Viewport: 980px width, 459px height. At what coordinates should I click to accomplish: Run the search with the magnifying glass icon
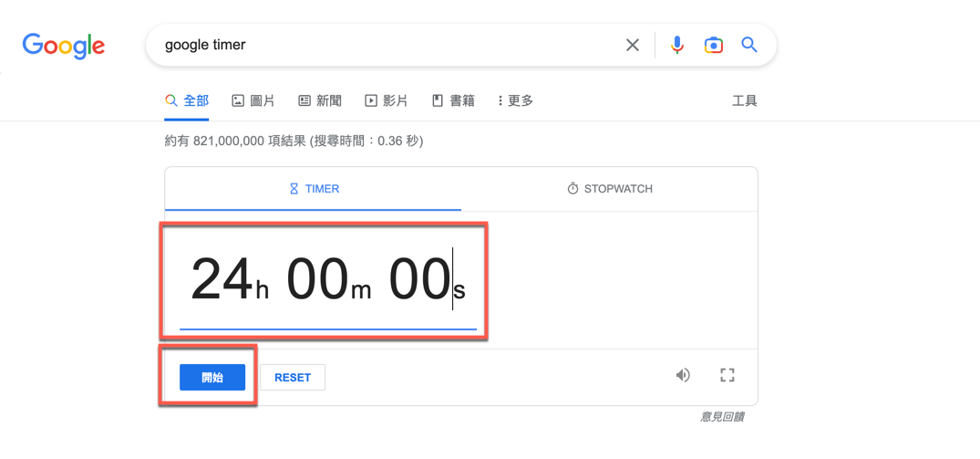click(x=749, y=45)
